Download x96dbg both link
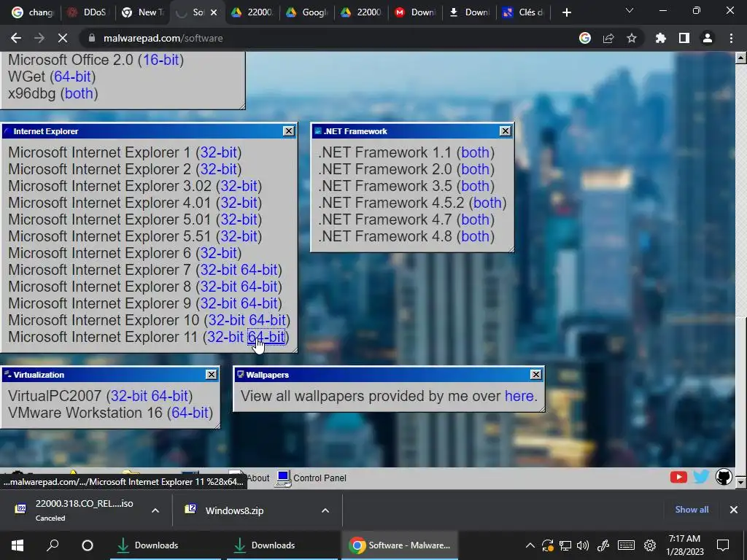Image resolution: width=747 pixels, height=560 pixels. 79,93
